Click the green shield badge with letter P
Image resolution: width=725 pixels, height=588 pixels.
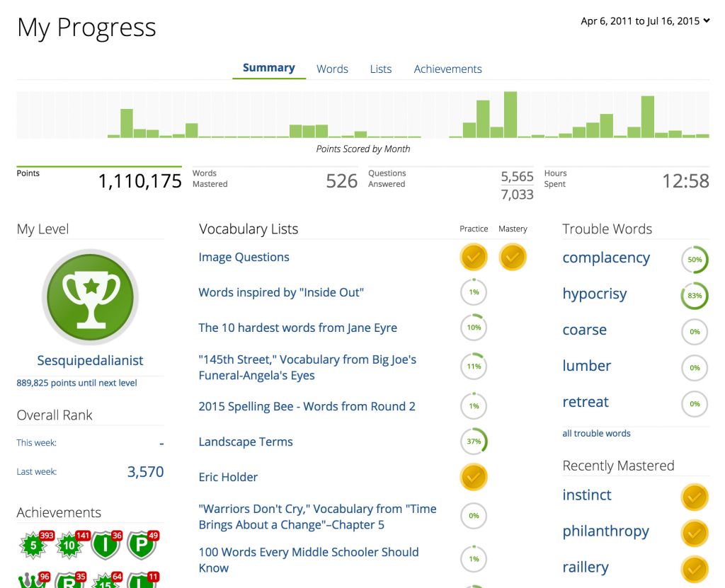[x=142, y=545]
